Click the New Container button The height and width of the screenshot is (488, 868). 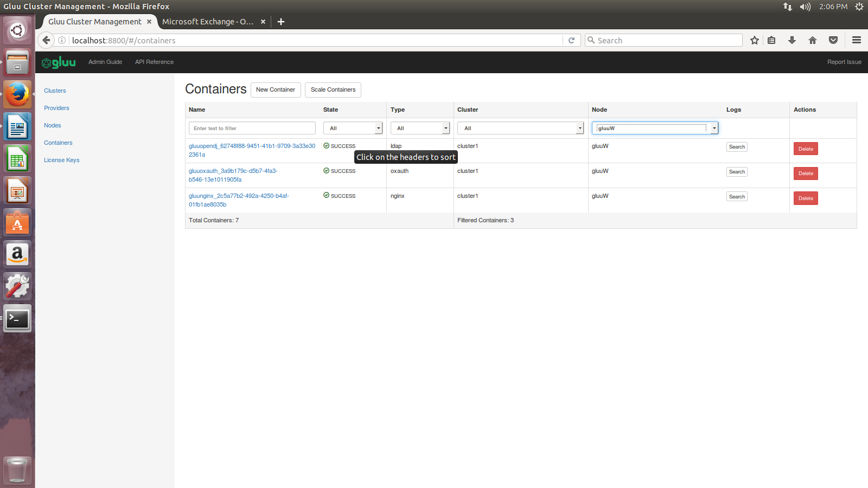(276, 89)
